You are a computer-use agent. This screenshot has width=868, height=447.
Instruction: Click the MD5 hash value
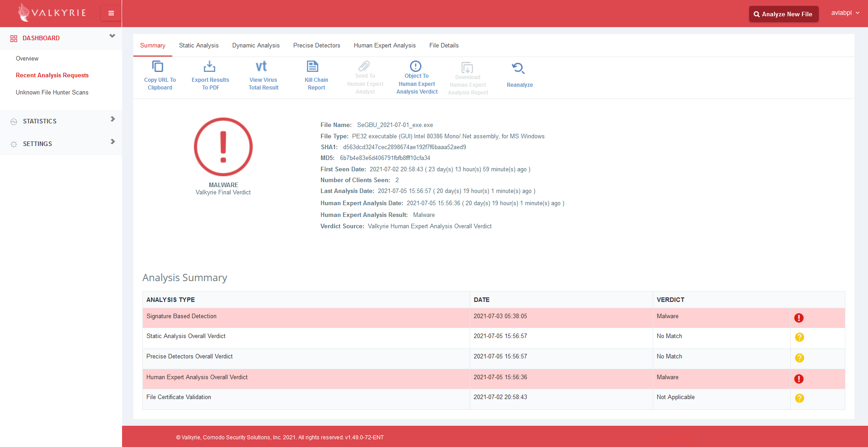(x=385, y=158)
